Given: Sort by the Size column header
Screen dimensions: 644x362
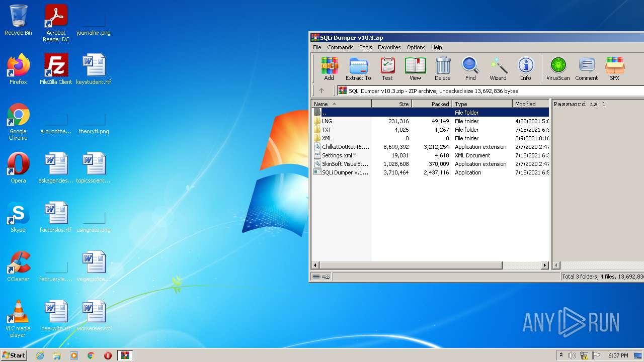Looking at the screenshot, I should pyautogui.click(x=392, y=104).
